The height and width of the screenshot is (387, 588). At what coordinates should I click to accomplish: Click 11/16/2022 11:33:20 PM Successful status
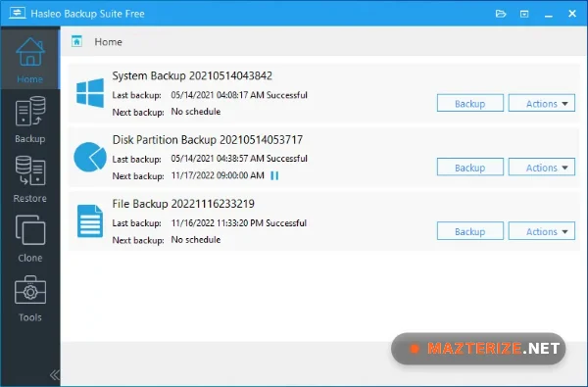click(239, 223)
